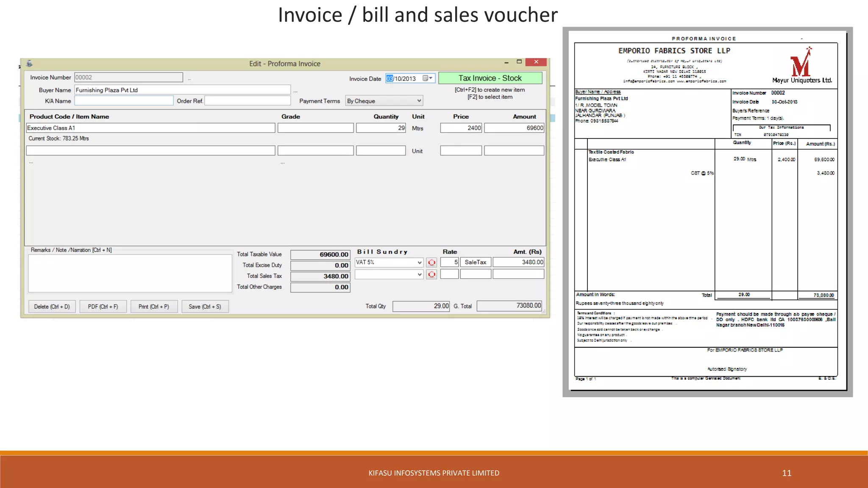Click the Print (Ctrl + P) button
868x488 pixels.
tap(154, 307)
